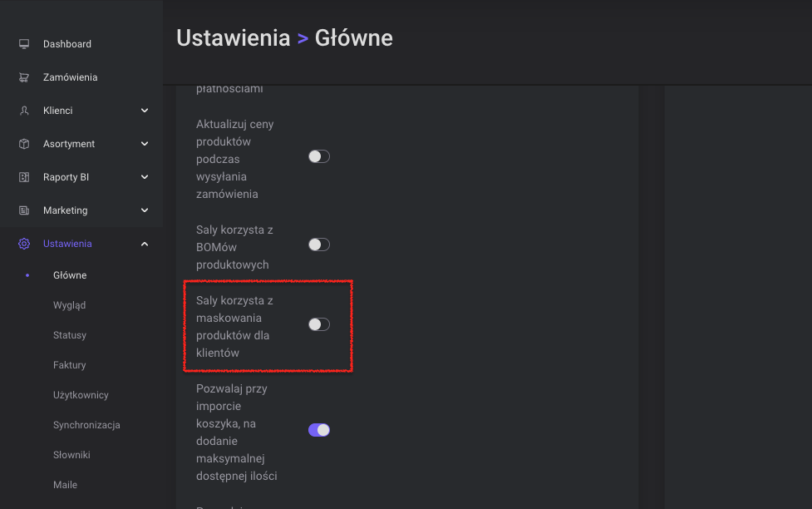Viewport: 812px width, 509px height.
Task: Select the Zamówienia shopping cart icon
Action: pyautogui.click(x=24, y=77)
